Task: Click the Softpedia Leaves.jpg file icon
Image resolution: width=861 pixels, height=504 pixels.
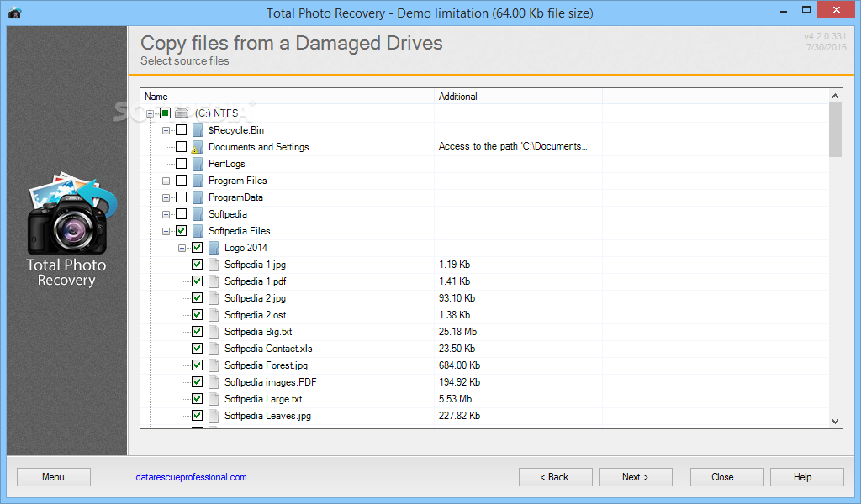Action: (214, 416)
